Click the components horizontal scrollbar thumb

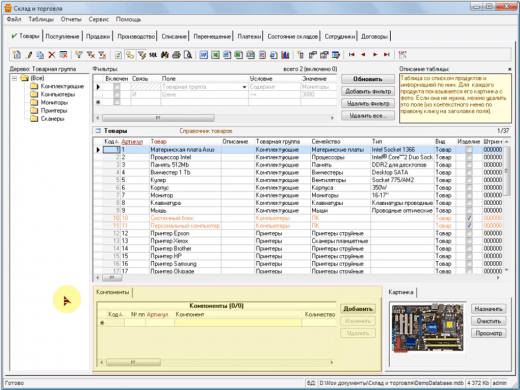coord(133,362)
